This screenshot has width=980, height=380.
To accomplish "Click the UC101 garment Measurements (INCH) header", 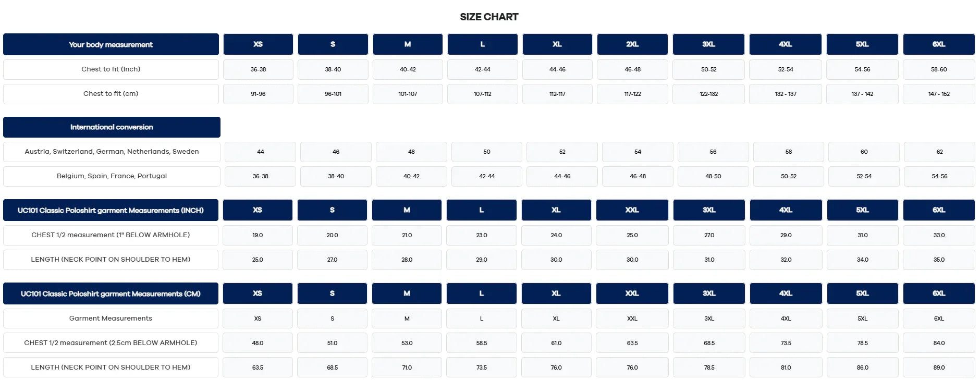I will (111, 211).
